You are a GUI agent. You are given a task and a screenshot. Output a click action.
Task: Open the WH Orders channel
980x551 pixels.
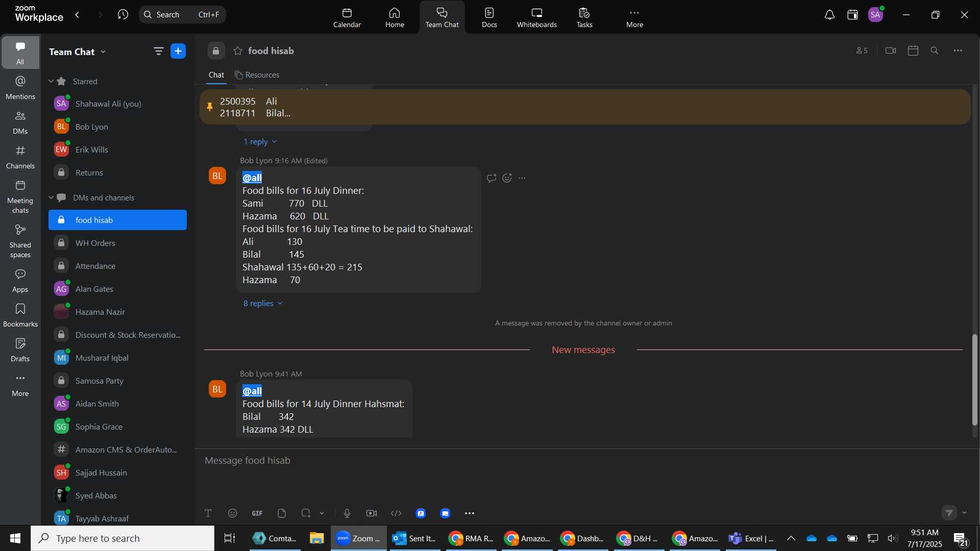pos(117,243)
